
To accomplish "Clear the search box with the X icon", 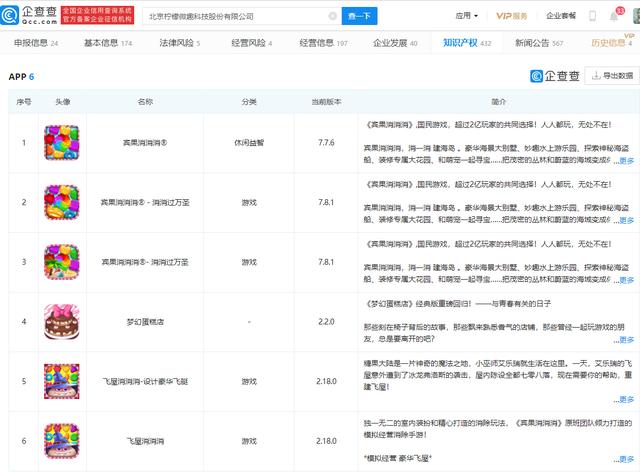I will 333,16.
